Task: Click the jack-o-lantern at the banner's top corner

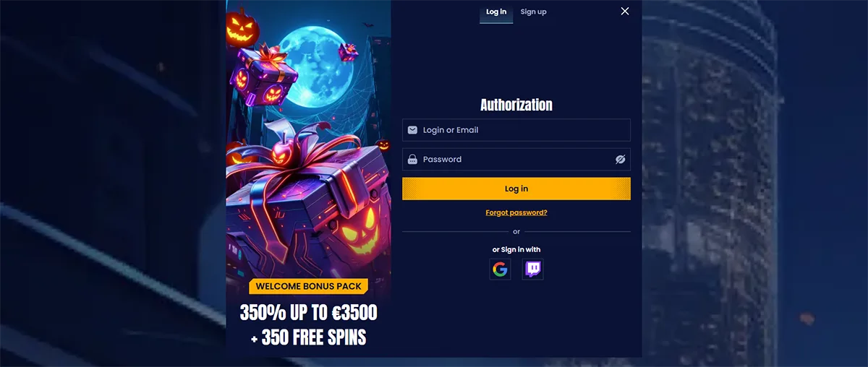Action: [241, 27]
